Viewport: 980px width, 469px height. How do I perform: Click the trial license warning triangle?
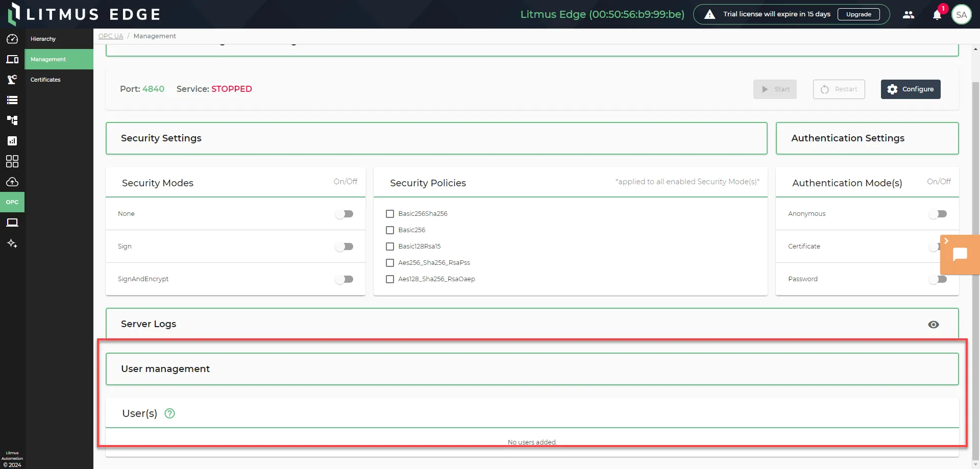710,14
